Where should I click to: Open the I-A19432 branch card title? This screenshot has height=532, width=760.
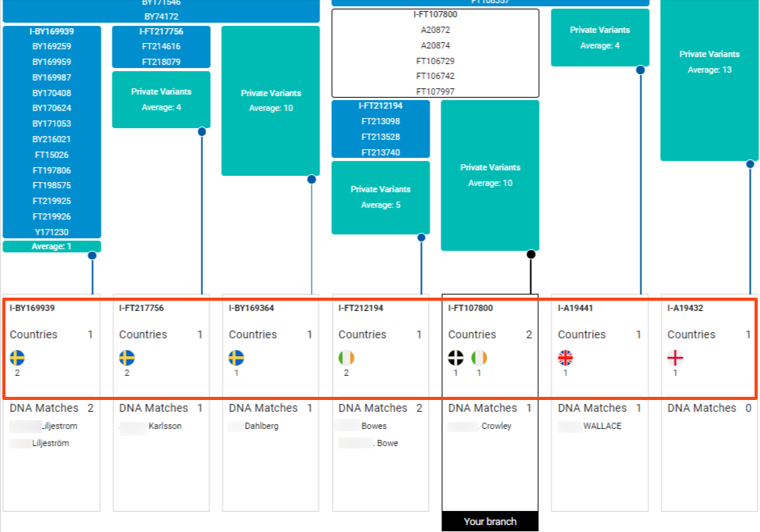(685, 308)
